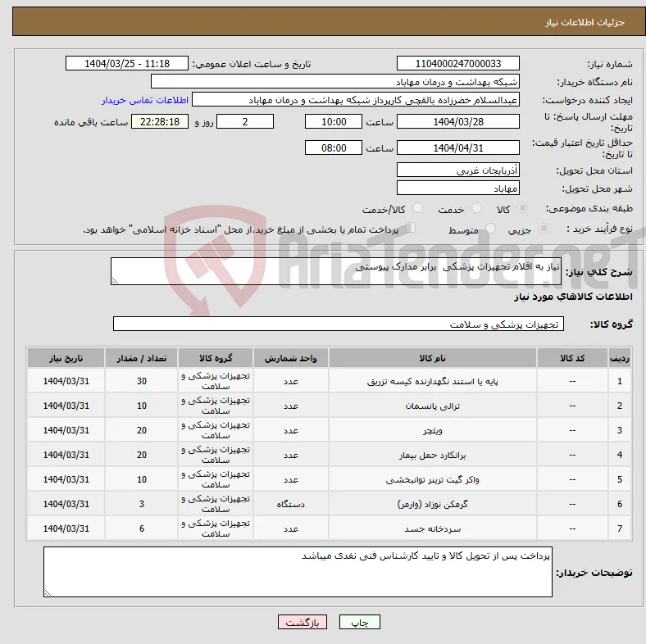Select the کالا radio button
The width and height of the screenshot is (646, 644).
(522, 208)
